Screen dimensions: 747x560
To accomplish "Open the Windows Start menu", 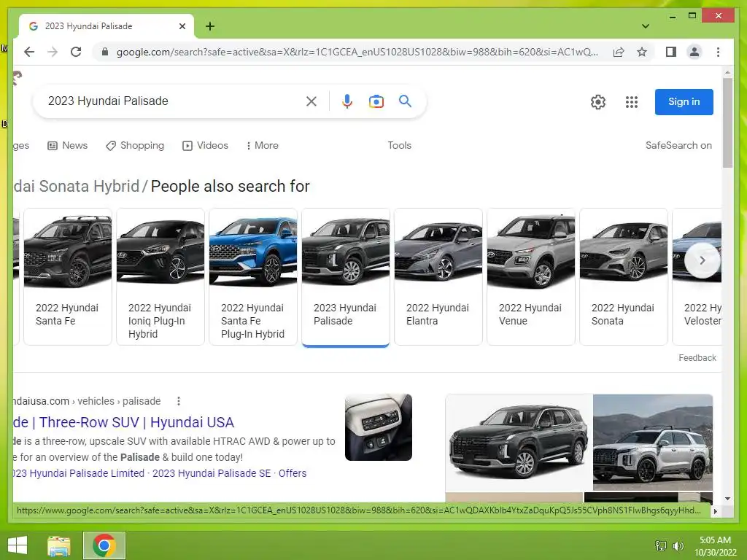I will click(x=18, y=545).
